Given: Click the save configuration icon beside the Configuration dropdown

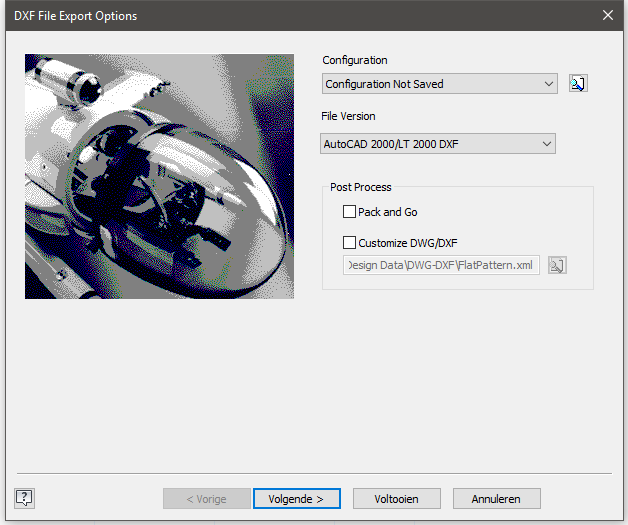Looking at the screenshot, I should [578, 84].
